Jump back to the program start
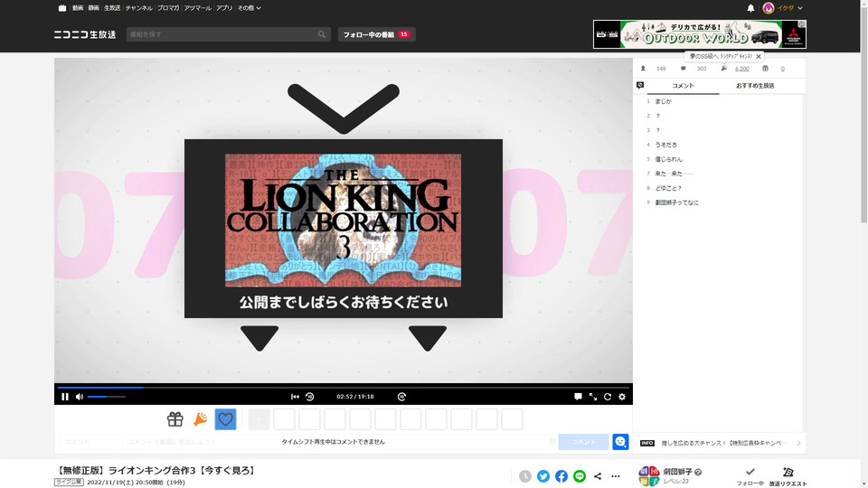868x488 pixels. pos(295,397)
